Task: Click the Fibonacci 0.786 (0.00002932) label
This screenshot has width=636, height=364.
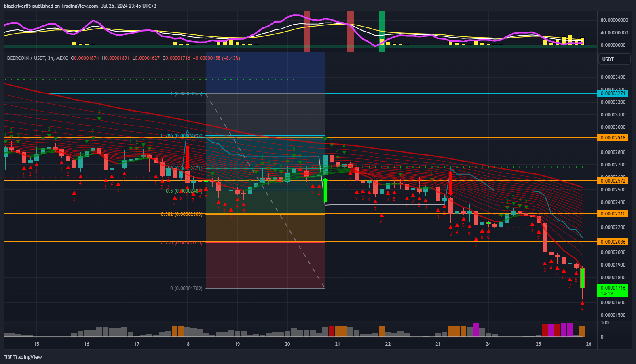Action: pos(182,136)
